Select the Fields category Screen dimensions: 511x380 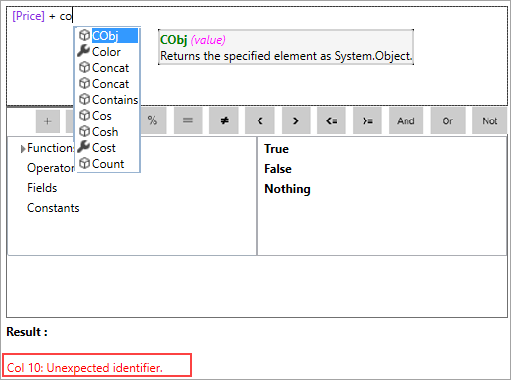coord(42,188)
